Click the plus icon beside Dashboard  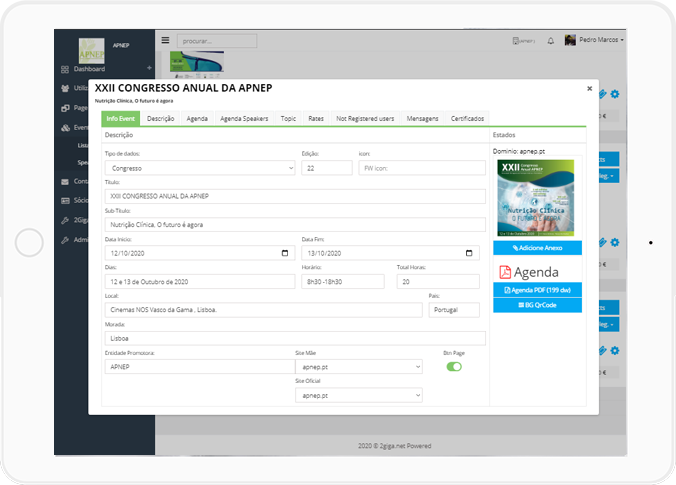tap(149, 68)
